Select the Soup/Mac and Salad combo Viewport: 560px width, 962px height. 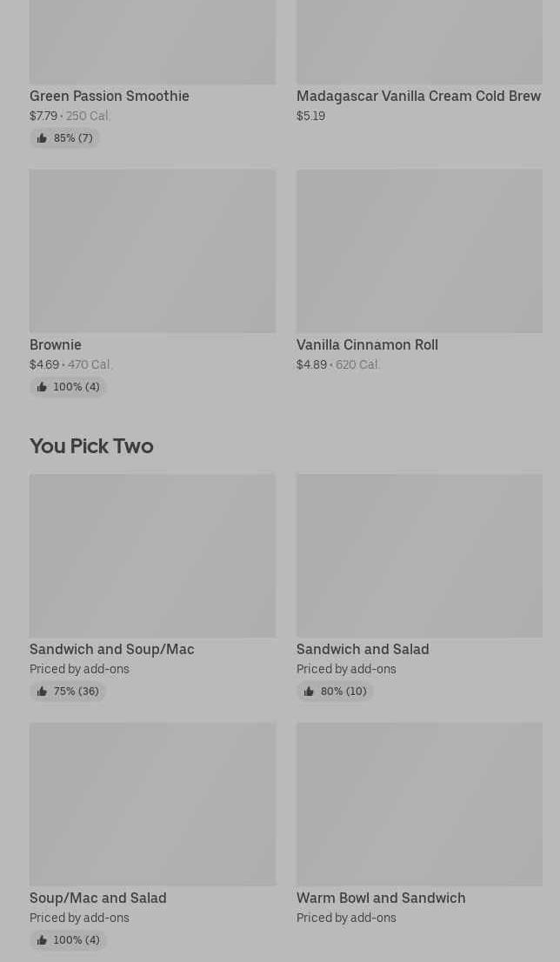click(97, 898)
